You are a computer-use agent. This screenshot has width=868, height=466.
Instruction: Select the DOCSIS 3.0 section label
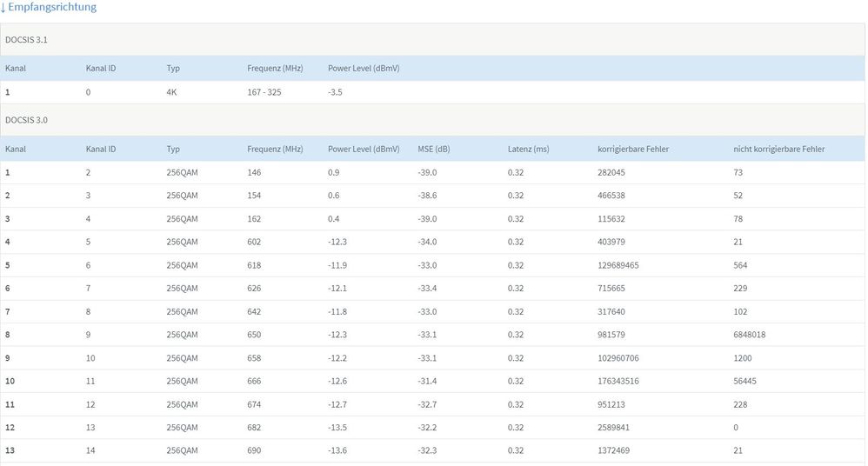27,120
